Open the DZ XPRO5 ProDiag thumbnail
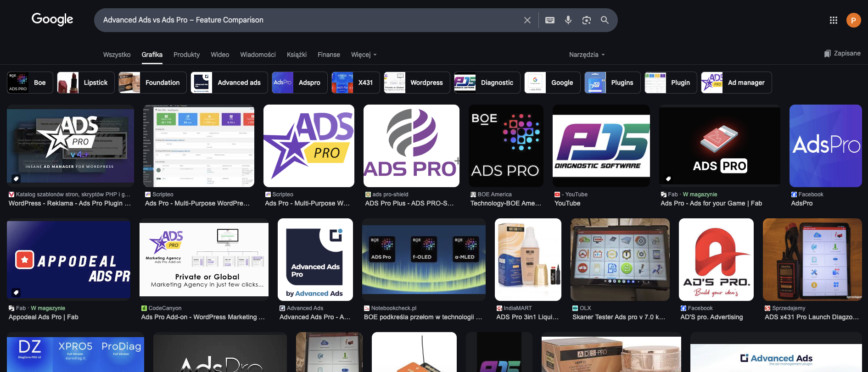This screenshot has width=868, height=372. pos(75,352)
